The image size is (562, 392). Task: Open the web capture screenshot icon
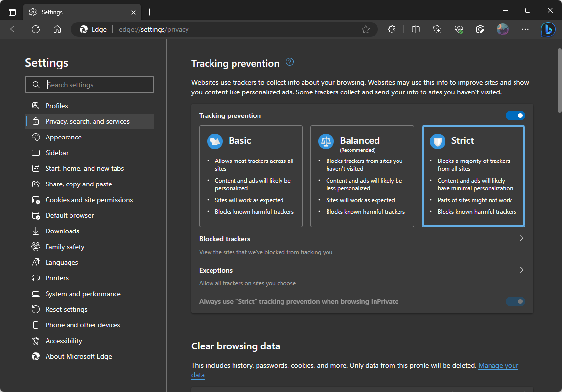tap(481, 29)
